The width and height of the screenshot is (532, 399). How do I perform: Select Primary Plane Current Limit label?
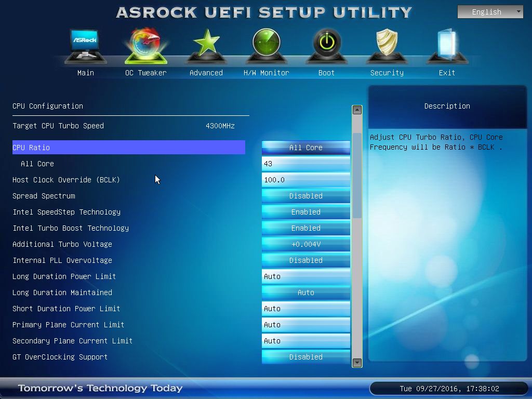(68, 325)
